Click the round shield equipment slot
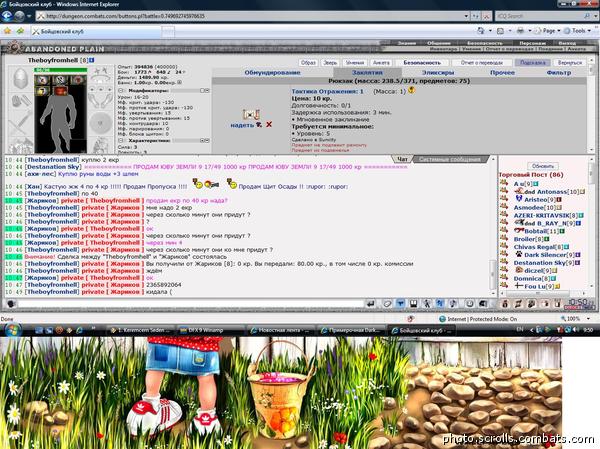600x449 pixels. 101,123
